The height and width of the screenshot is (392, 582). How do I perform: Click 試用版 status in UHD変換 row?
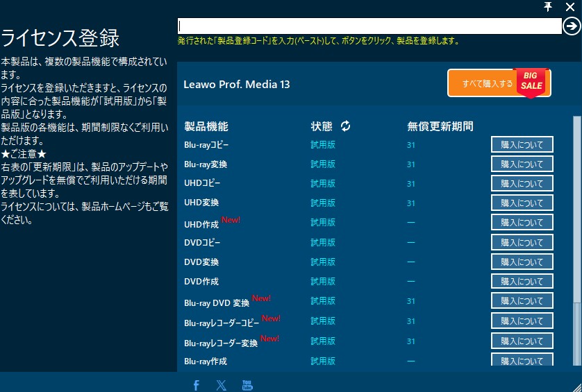pos(323,203)
